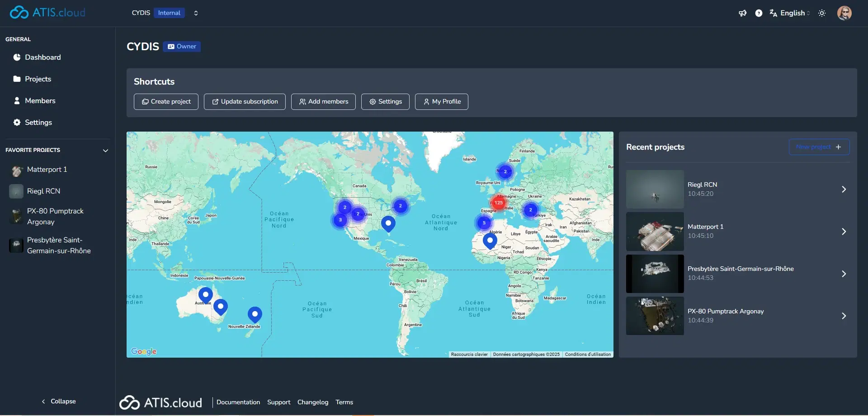Viewport: 868px width, 416px height.
Task: Collapse the left sidebar
Action: 58,401
